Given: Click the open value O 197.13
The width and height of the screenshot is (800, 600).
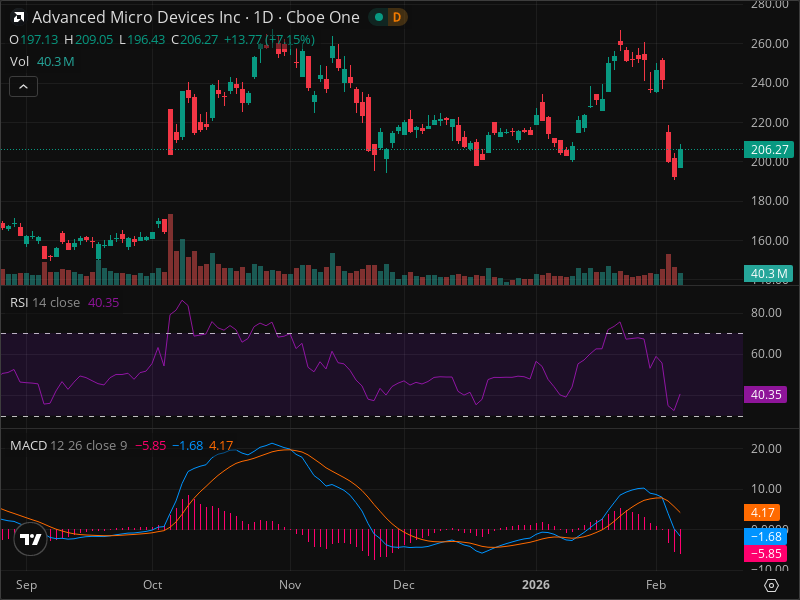Looking at the screenshot, I should (34, 40).
